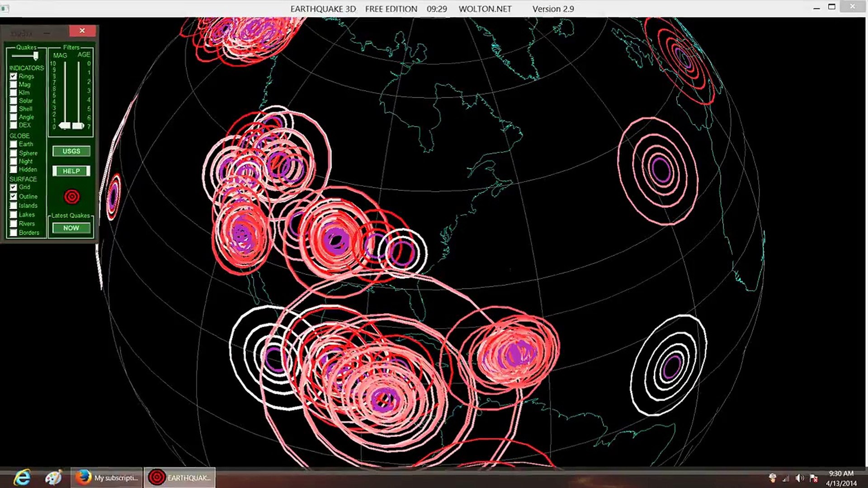The image size is (868, 488).
Task: Uncheck the Grid surface checkbox
Action: 14,187
